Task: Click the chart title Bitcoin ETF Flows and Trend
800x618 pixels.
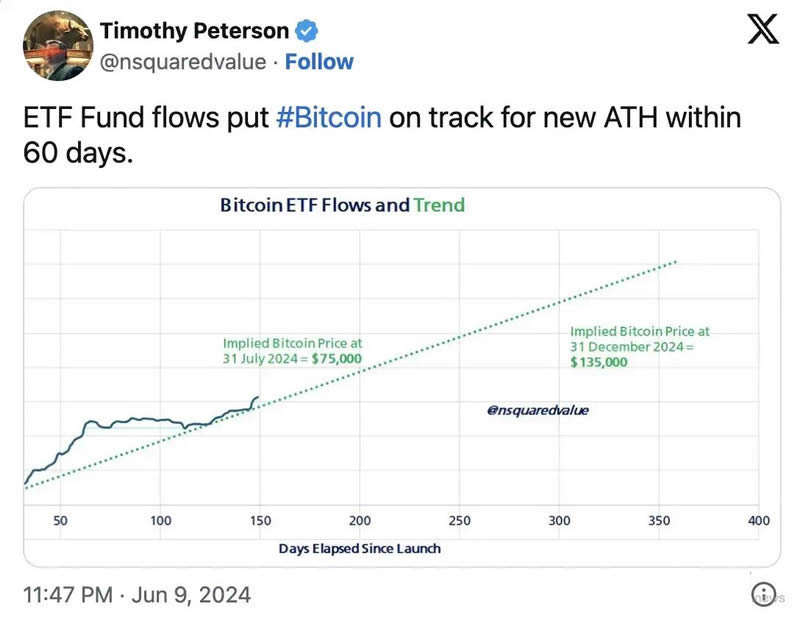Action: pos(342,205)
